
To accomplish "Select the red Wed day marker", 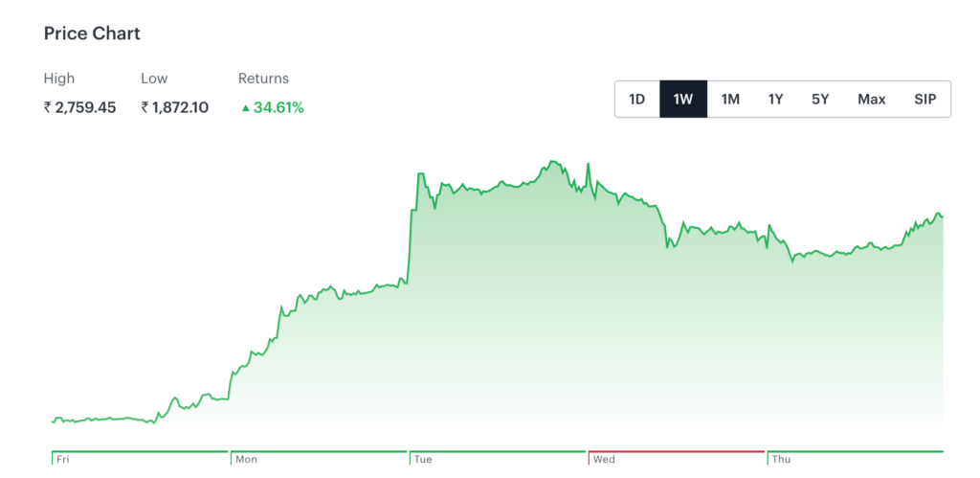I will [604, 460].
